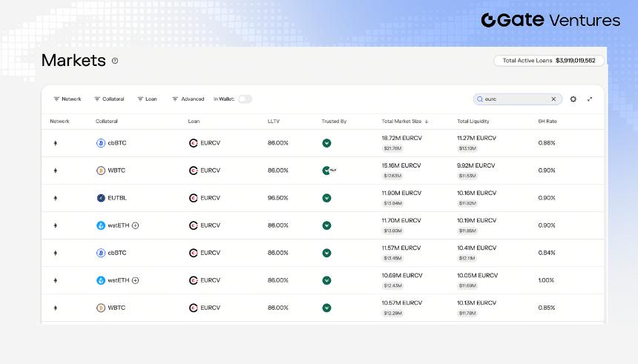Screen dimensions: 638x364
Task: Click Ethereum network icon in EUTBL row
Action: [x=56, y=198]
